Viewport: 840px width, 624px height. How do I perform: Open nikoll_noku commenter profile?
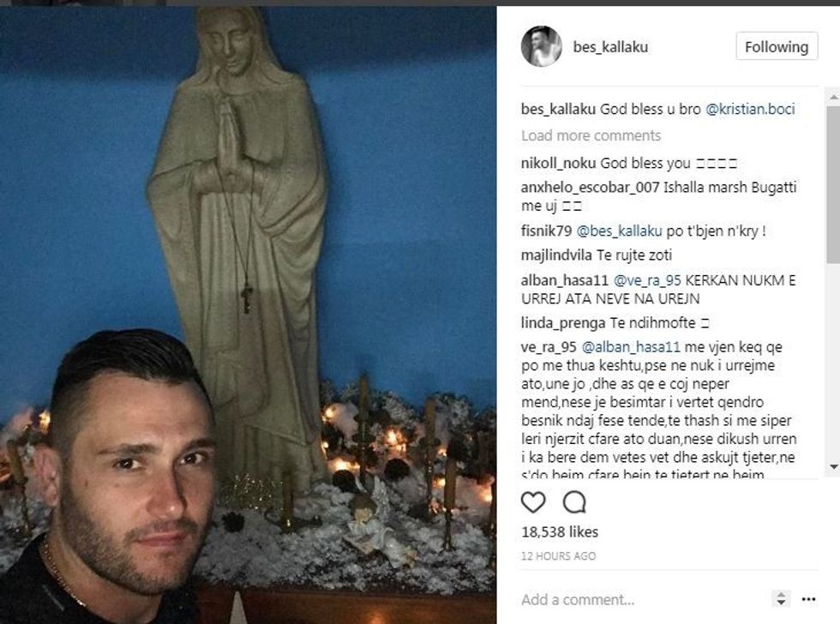[x=558, y=163]
